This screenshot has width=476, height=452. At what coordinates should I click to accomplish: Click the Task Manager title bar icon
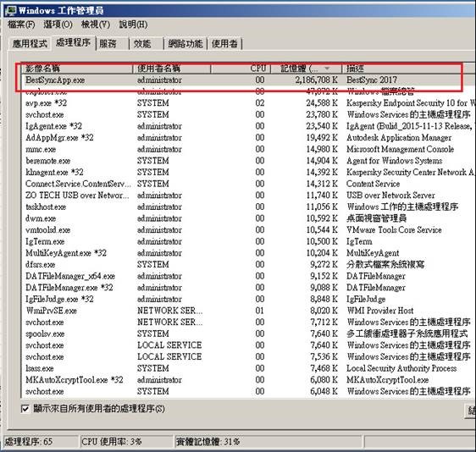point(11,10)
